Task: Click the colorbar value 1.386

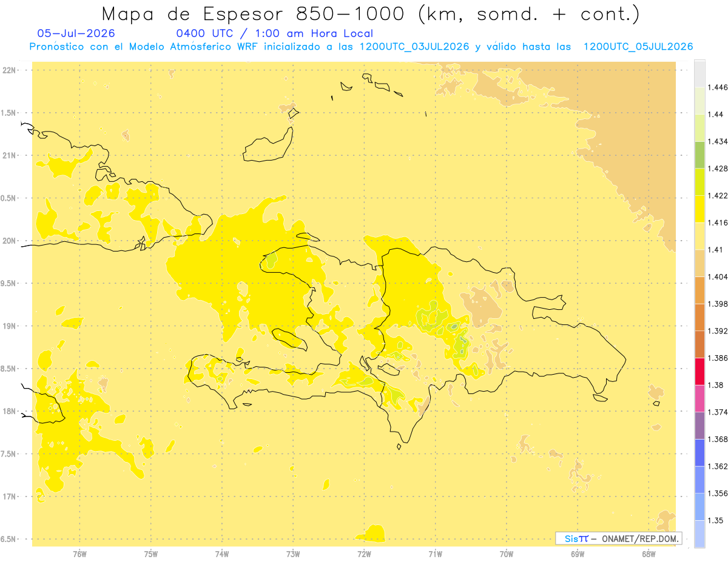Action: (x=717, y=358)
